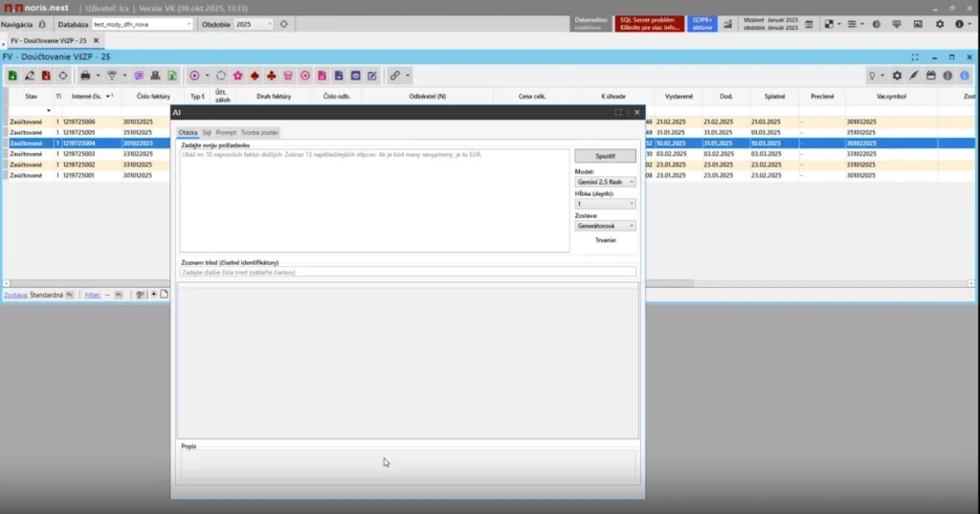Screen dimensions: 980x514
Task: Click the pink flower icon in toolbar
Action: 237,76
